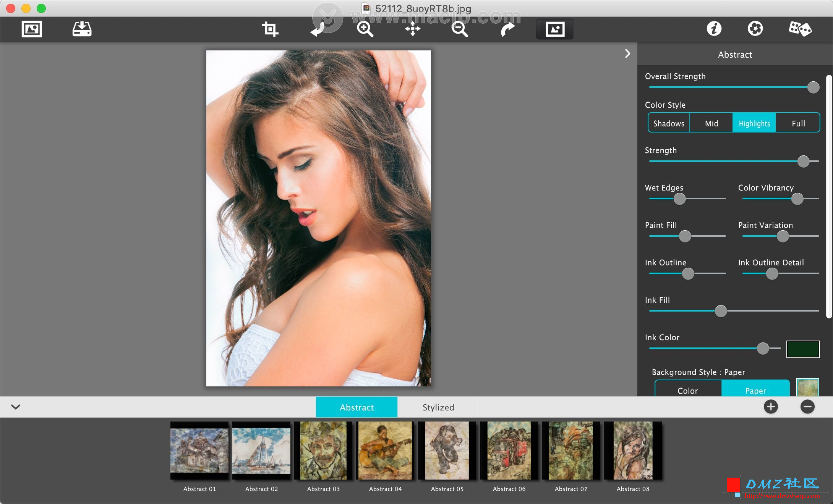Remove preset with minus icon
This screenshot has height=504, width=833.
click(807, 407)
